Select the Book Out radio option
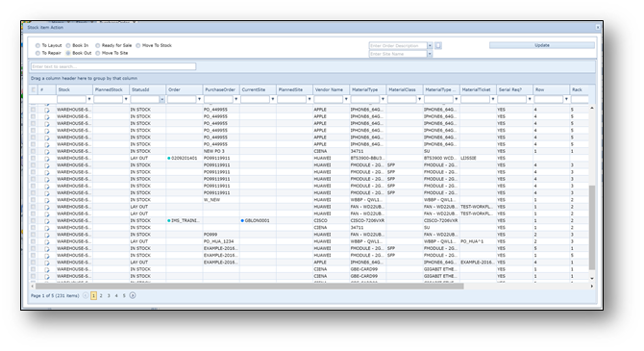This screenshot has height=351, width=644. 68,53
